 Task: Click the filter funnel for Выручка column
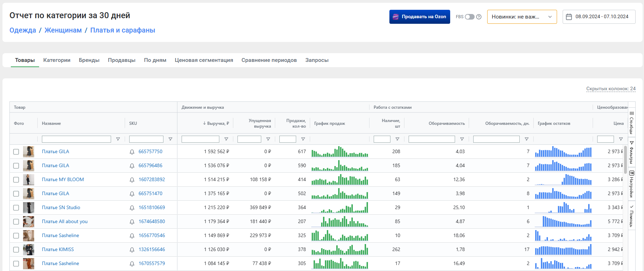coord(226,139)
